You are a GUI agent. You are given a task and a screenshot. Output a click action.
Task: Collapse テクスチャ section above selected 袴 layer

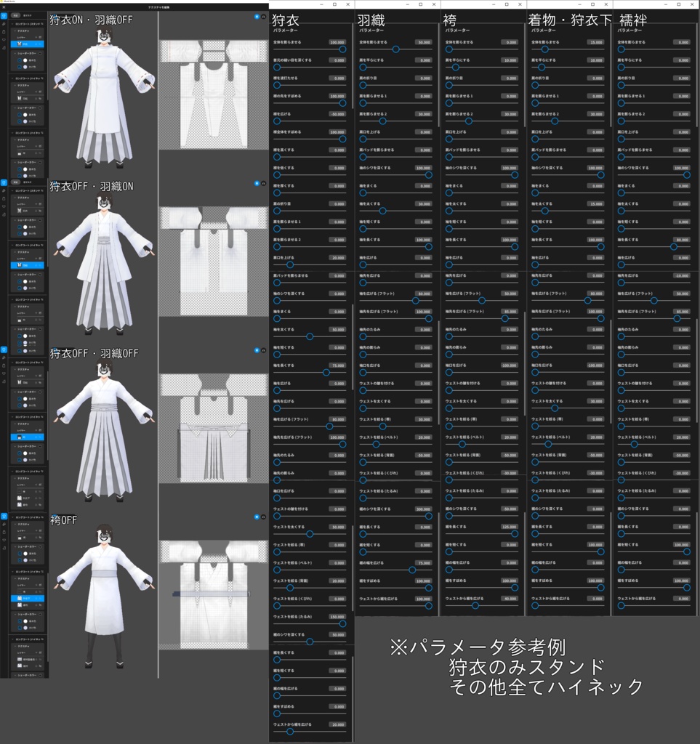tap(15, 424)
